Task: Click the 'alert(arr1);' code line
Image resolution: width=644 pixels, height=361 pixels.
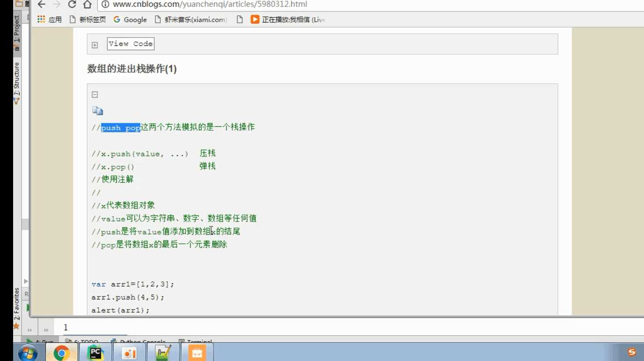Action: click(x=120, y=310)
